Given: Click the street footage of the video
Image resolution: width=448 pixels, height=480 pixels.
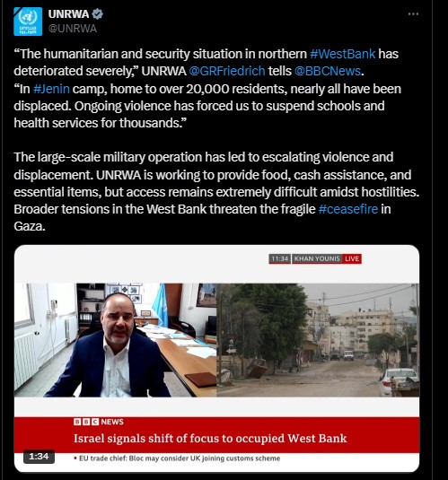Looking at the screenshot, I should [318, 340].
